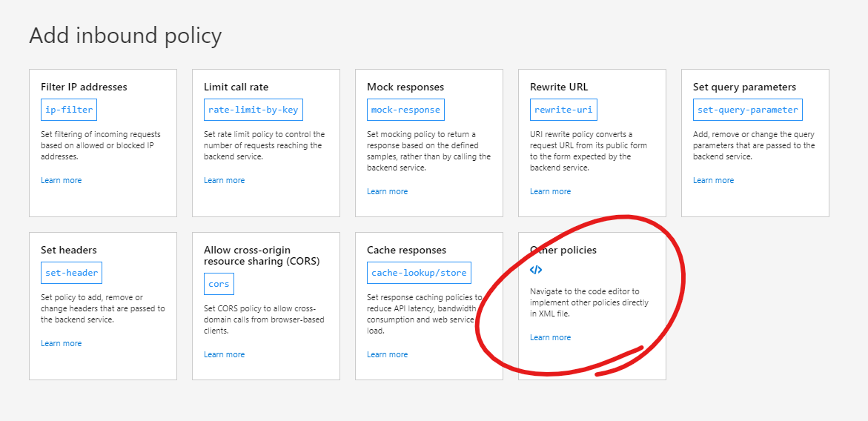This screenshot has width=868, height=421.
Task: Click the Other policies code editor icon
Action: click(536, 270)
